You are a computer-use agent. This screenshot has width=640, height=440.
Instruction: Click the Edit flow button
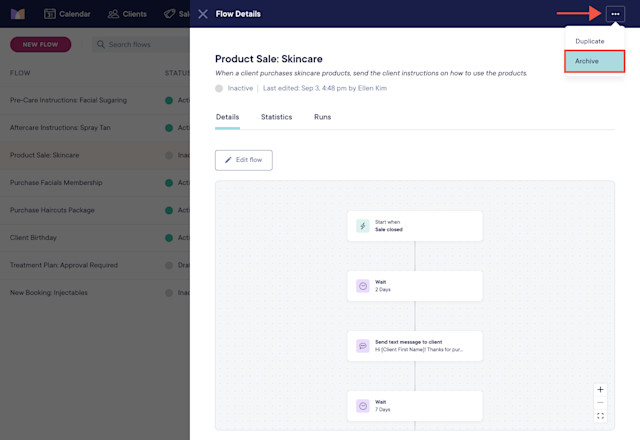tap(244, 160)
